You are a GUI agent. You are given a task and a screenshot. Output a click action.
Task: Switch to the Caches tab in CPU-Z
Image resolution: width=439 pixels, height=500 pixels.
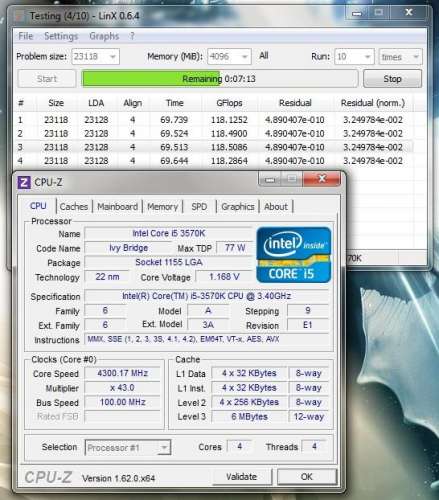click(74, 207)
